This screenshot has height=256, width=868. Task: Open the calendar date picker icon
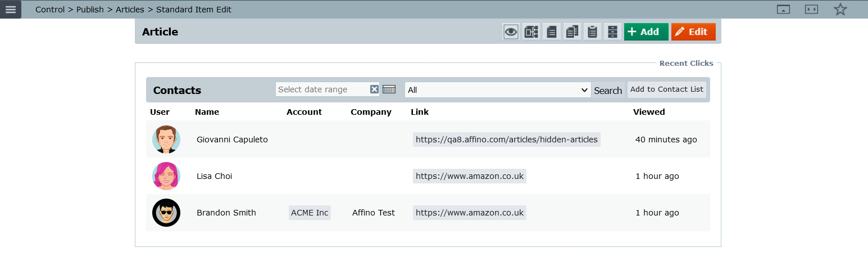[389, 89]
